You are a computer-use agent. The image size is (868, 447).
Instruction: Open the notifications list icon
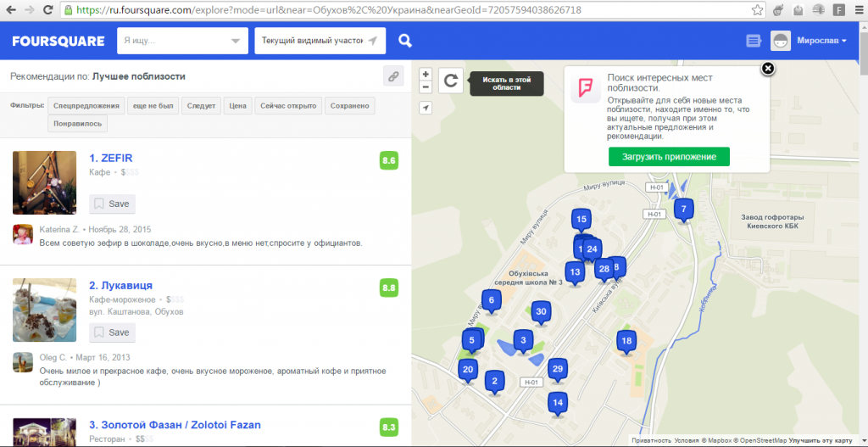point(753,41)
